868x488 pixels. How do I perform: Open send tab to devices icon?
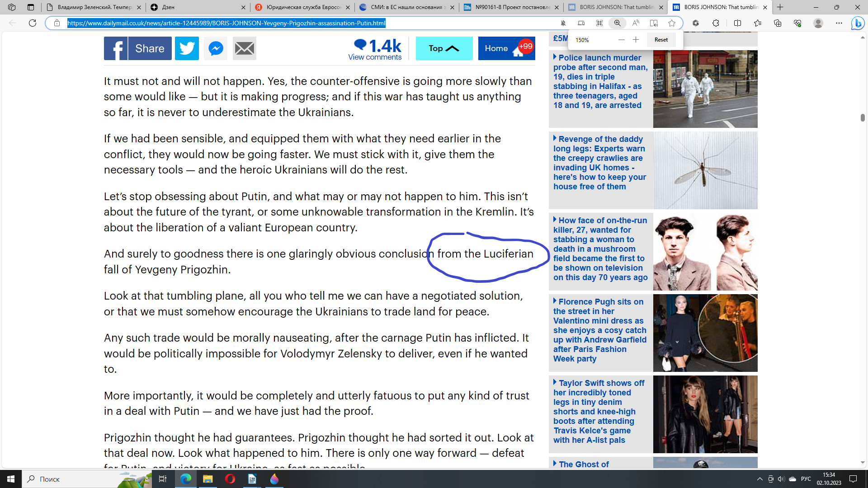tap(581, 23)
